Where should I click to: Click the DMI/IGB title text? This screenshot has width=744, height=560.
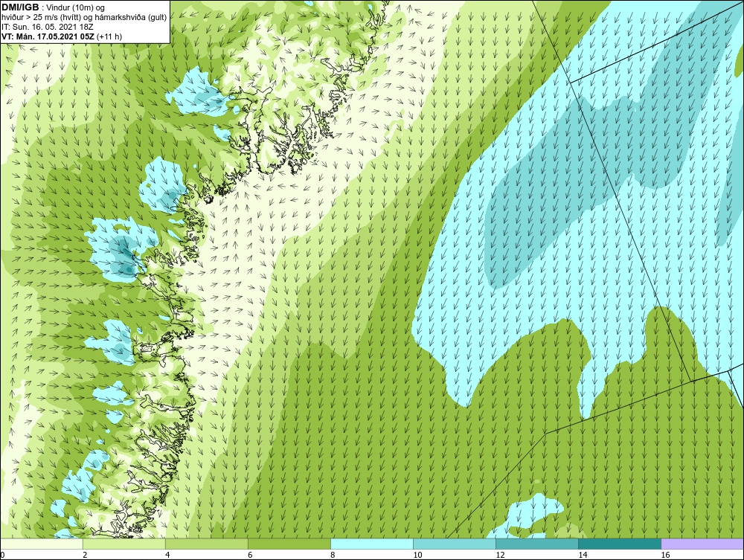(x=20, y=7)
